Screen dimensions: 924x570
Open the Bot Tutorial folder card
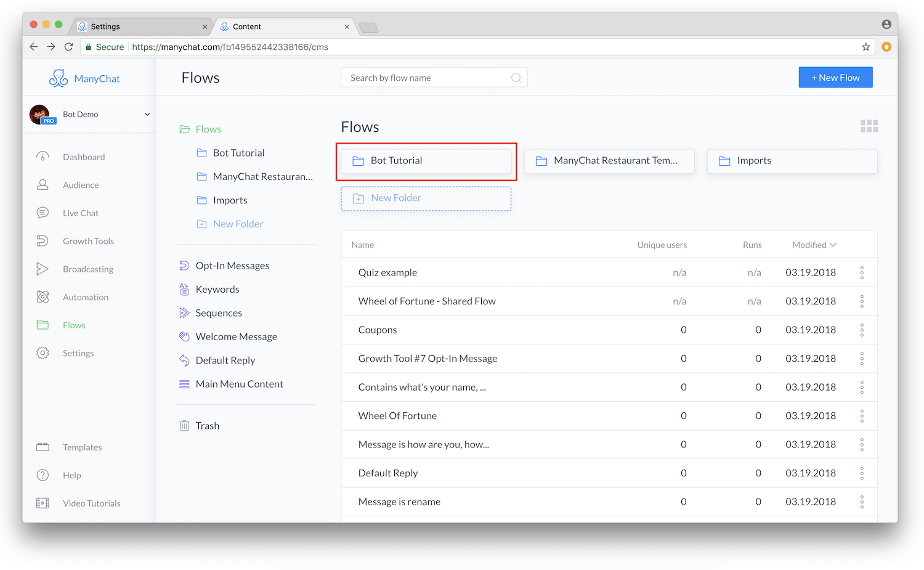tap(426, 161)
